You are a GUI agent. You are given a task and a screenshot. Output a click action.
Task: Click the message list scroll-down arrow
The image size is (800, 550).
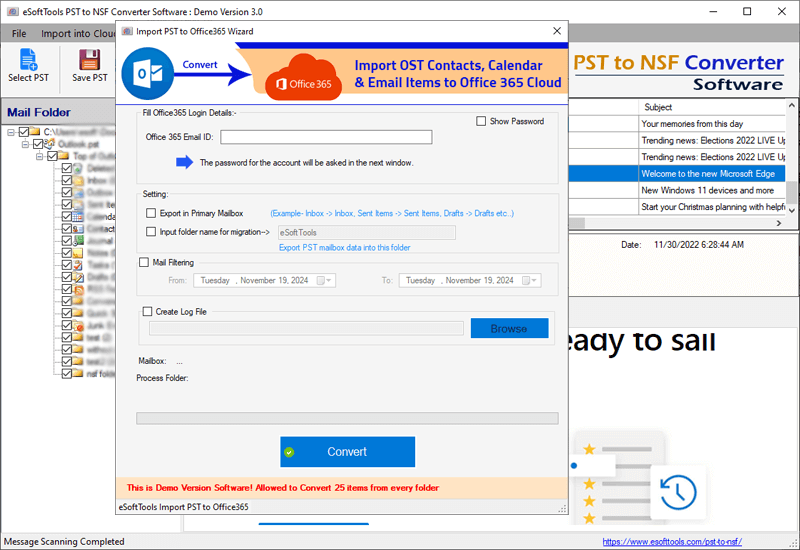[x=791, y=210]
